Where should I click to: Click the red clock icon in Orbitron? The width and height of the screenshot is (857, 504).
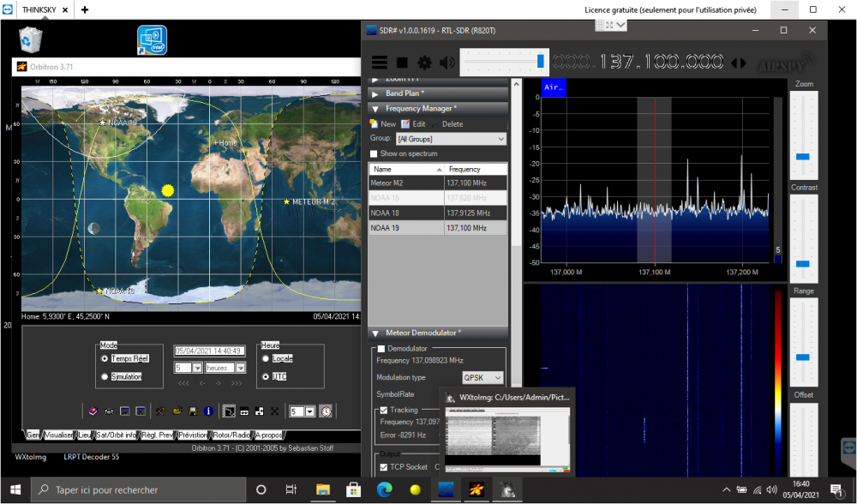click(326, 411)
